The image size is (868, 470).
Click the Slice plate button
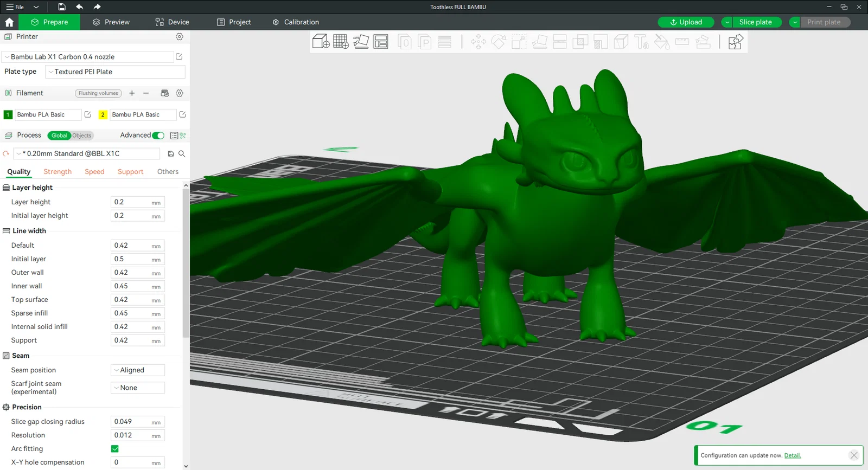coord(757,22)
